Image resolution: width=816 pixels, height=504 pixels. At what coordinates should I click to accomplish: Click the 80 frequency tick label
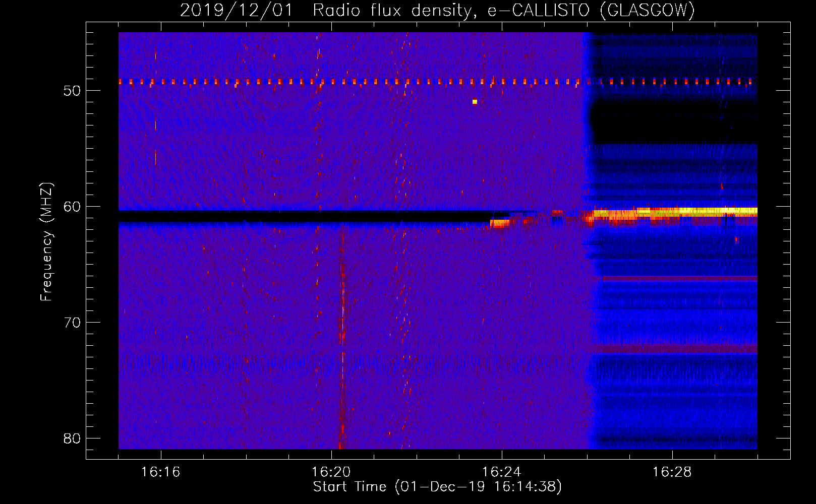coord(72,438)
